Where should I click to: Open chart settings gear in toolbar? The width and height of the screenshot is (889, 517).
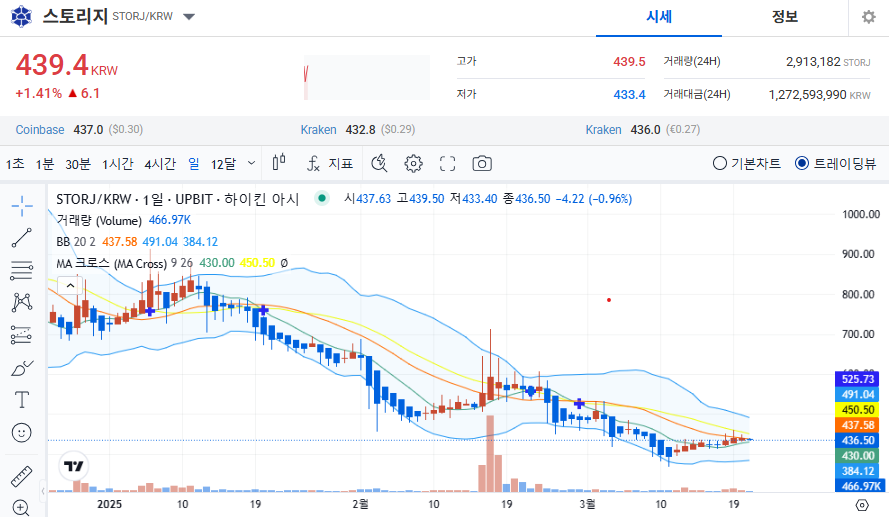pos(413,163)
